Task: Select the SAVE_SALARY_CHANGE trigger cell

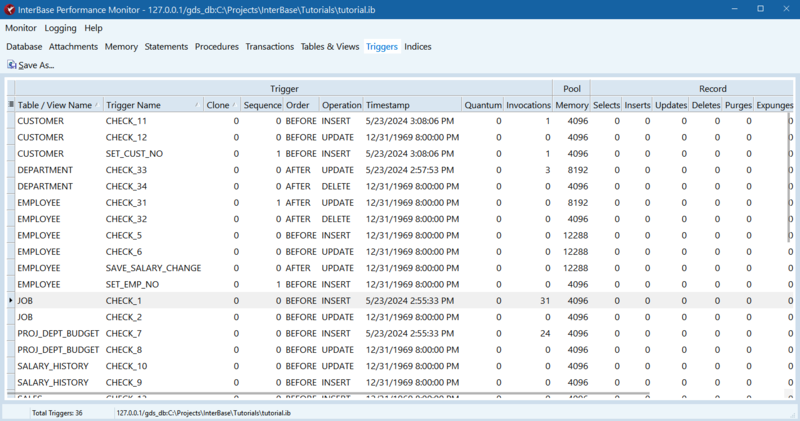Action: [153, 268]
